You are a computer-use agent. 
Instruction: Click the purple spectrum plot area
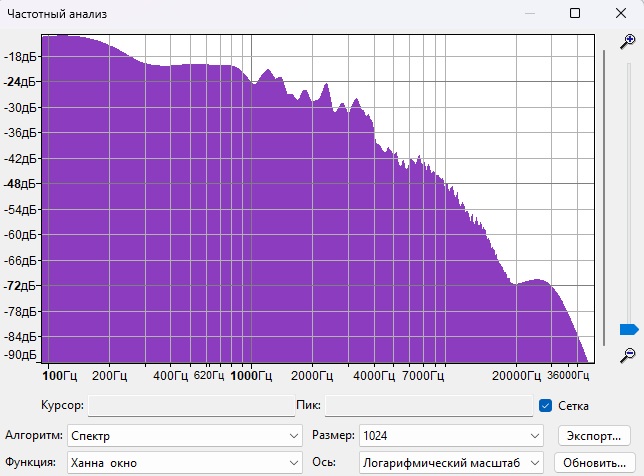(317, 198)
